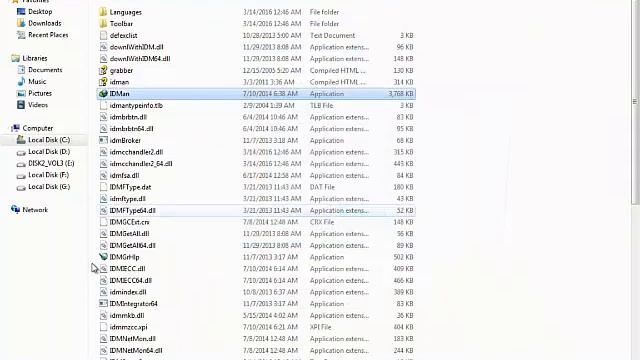The image size is (640, 360).
Task: Select file idmftype.dll
Action: 127,199
